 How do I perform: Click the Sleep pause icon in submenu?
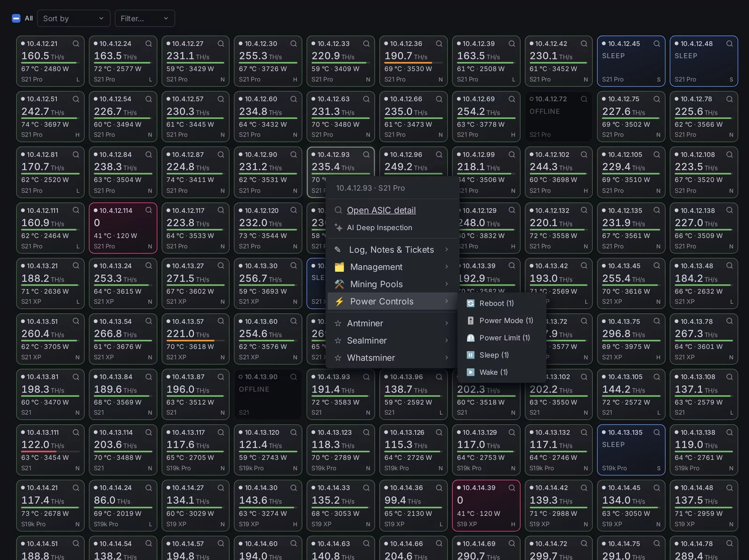click(470, 355)
